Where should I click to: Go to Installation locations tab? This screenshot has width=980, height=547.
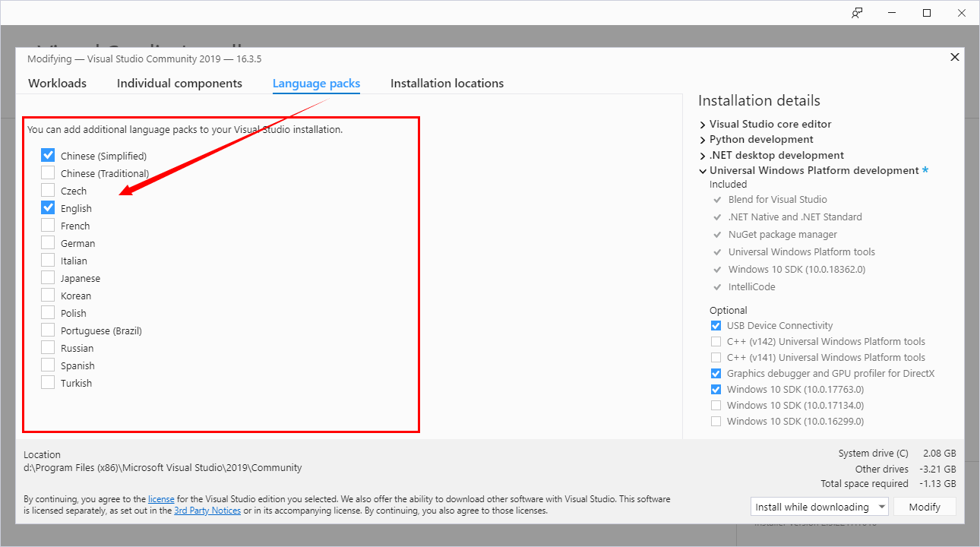[x=447, y=84]
